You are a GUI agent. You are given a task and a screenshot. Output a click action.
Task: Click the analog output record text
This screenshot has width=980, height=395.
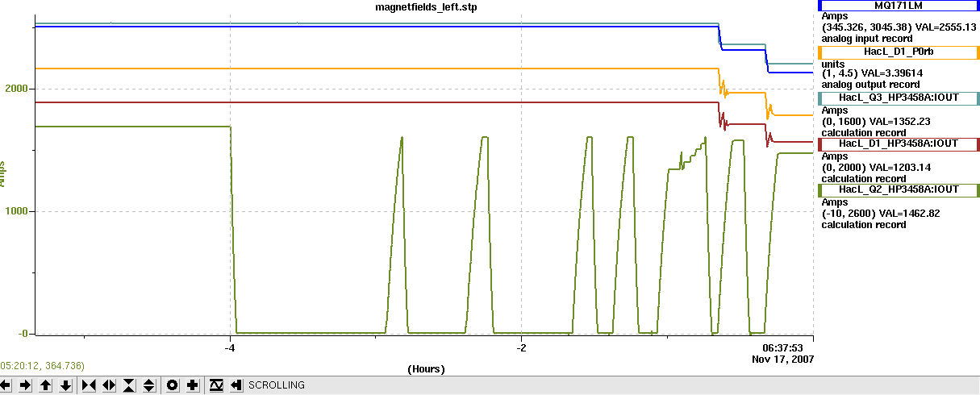point(870,84)
